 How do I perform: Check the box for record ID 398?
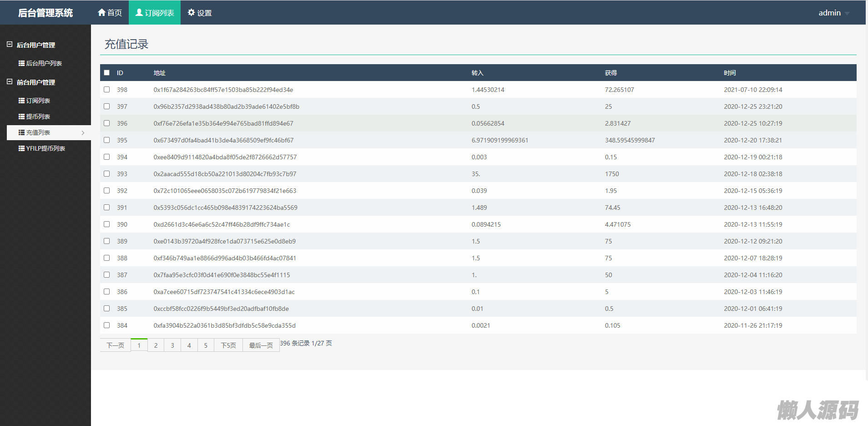pos(107,90)
